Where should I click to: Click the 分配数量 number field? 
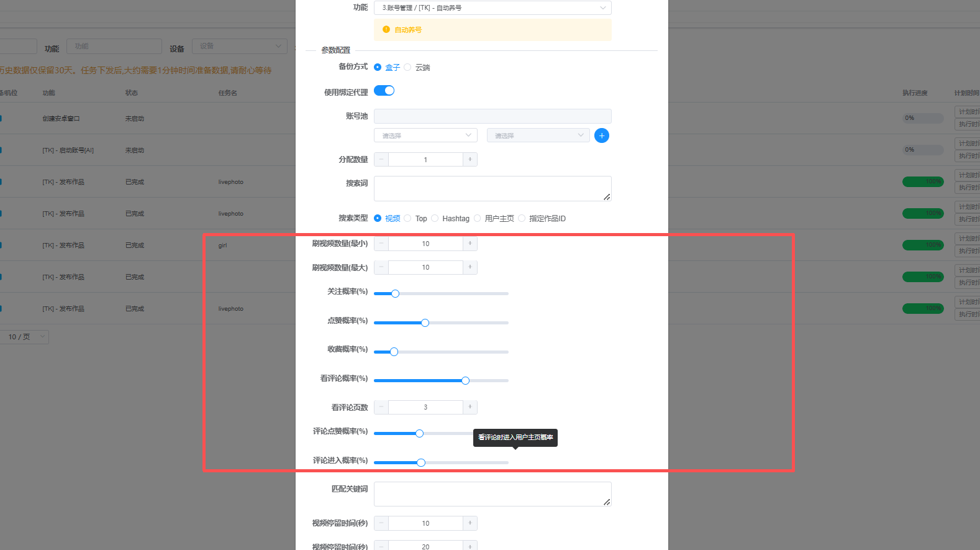click(x=425, y=160)
